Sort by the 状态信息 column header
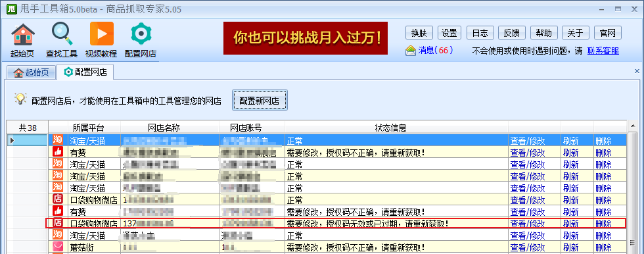Image resolution: width=644 pixels, height=254 pixels. click(x=396, y=128)
